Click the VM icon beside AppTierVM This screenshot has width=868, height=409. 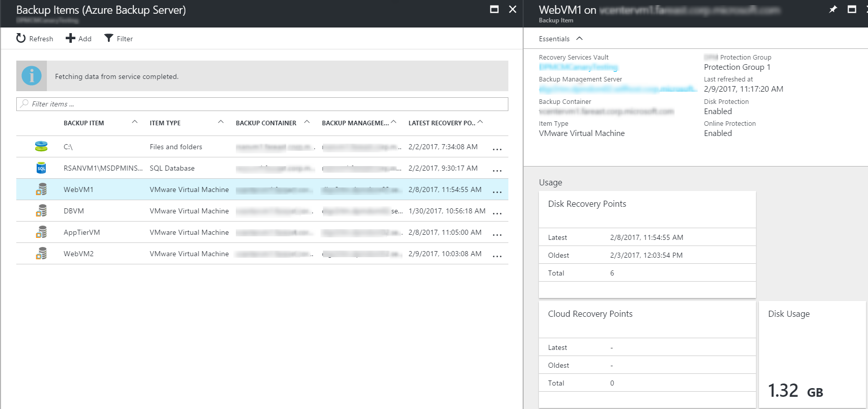[x=41, y=232]
